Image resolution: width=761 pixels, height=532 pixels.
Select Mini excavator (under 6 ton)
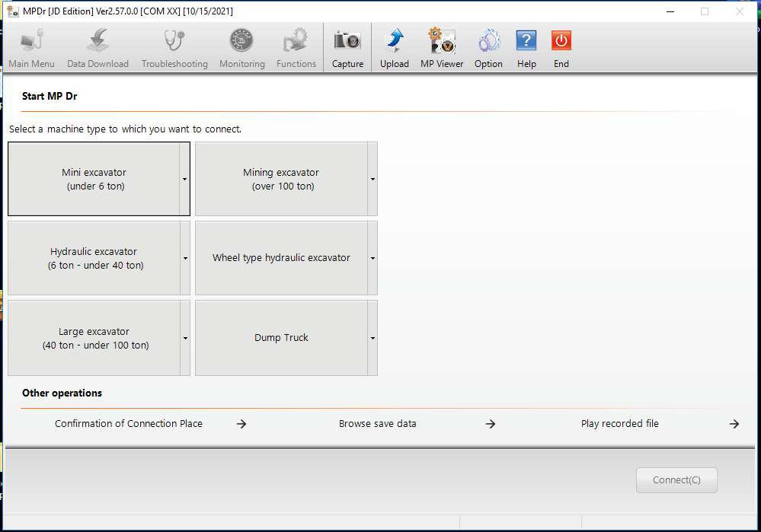click(x=94, y=179)
